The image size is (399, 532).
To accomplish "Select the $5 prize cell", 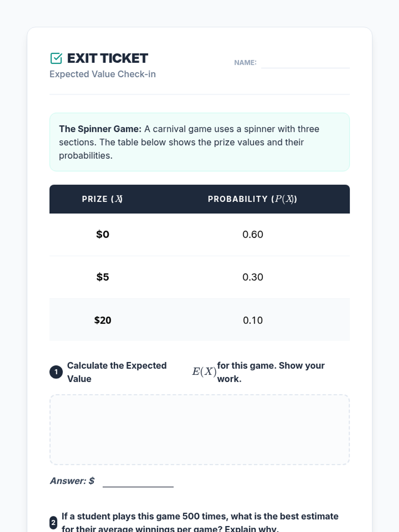I will tap(102, 277).
